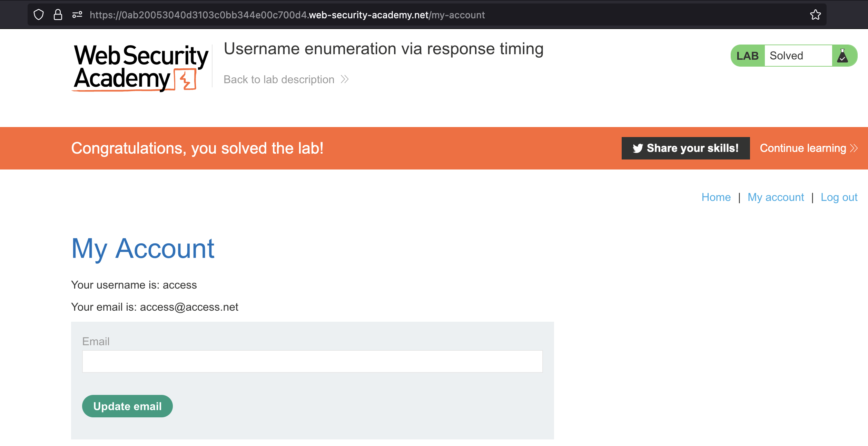868x446 pixels.
Task: Open the Continue learning link
Action: (x=803, y=148)
